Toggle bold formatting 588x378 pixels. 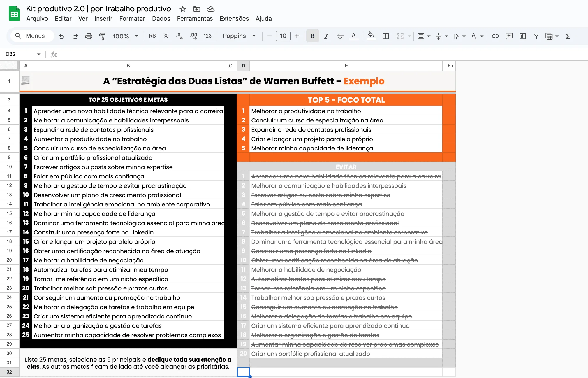click(x=312, y=36)
